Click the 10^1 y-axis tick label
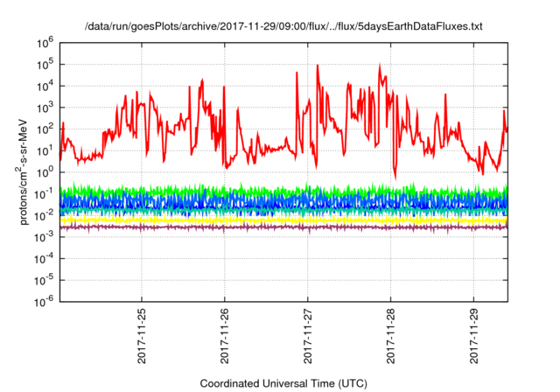560x392 pixels. [x=45, y=150]
